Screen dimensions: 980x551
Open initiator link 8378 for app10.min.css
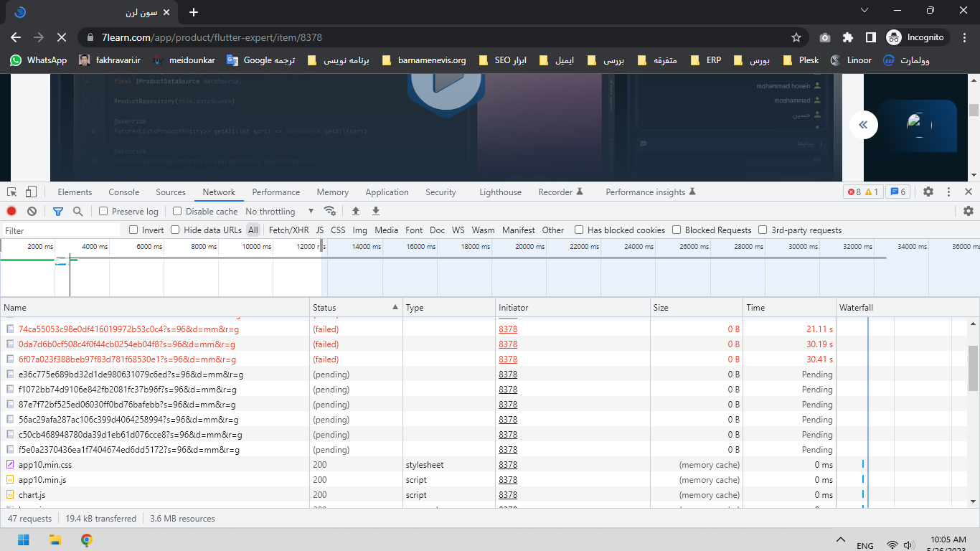tap(508, 465)
